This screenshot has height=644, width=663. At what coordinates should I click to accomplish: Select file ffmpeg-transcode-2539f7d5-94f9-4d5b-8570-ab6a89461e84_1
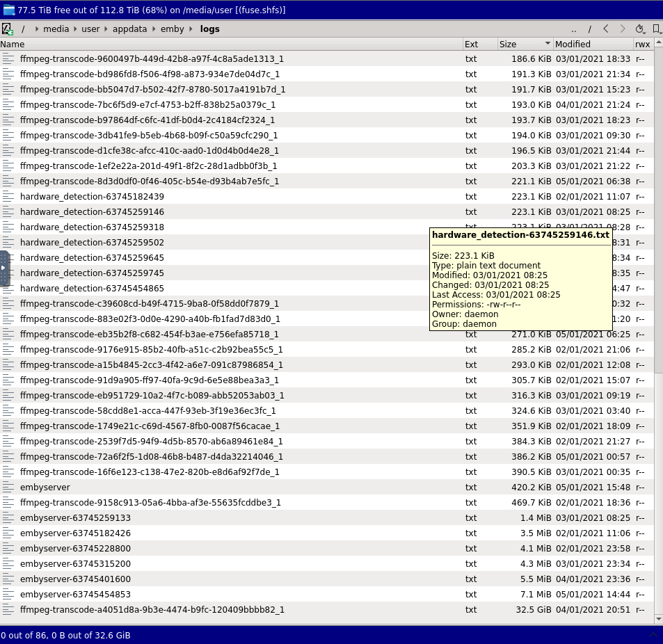click(152, 441)
